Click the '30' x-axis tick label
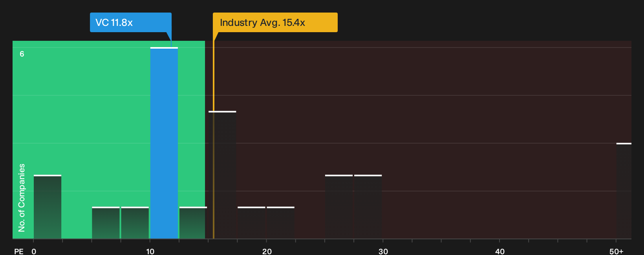 point(383,251)
